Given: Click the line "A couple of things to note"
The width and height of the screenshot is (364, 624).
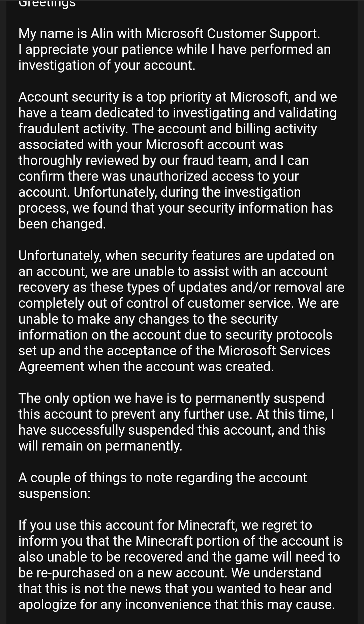Looking at the screenshot, I should [162, 478].
